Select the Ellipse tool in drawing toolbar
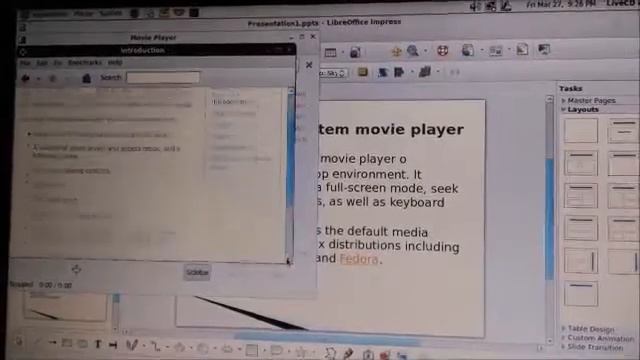This screenshot has width=640, height=360. 82,344
